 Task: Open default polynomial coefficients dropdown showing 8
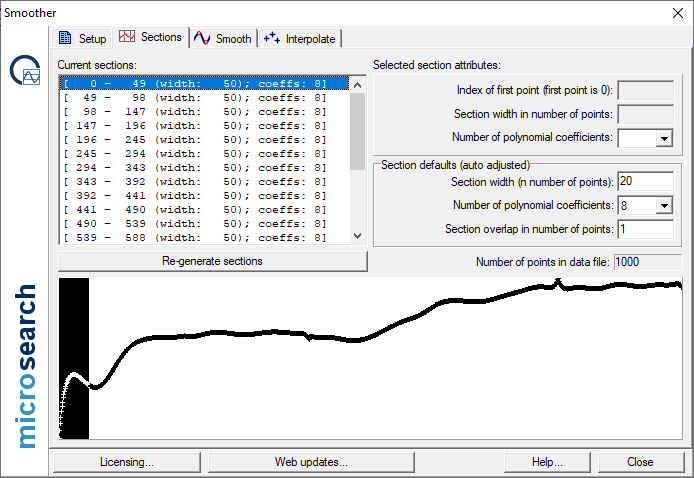[664, 205]
